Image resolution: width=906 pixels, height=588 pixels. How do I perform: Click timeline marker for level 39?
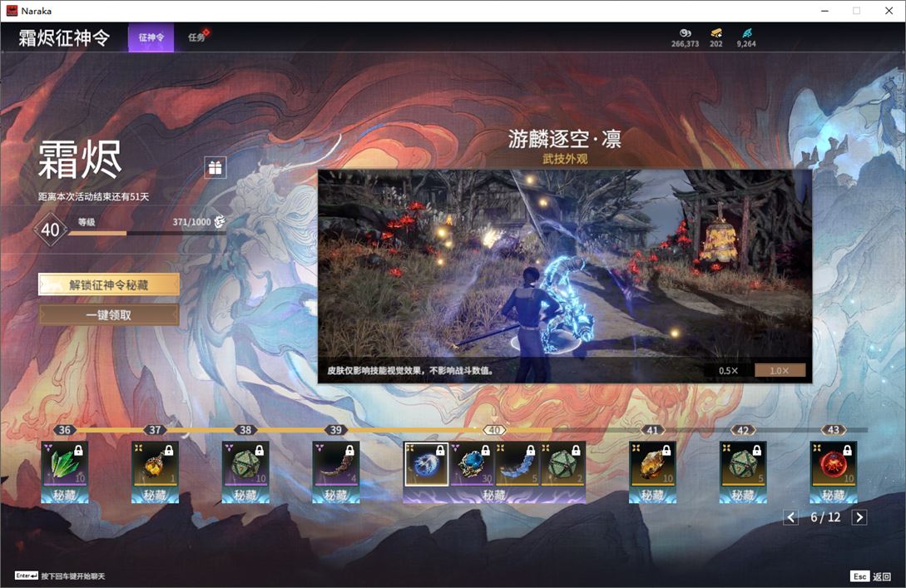[336, 430]
